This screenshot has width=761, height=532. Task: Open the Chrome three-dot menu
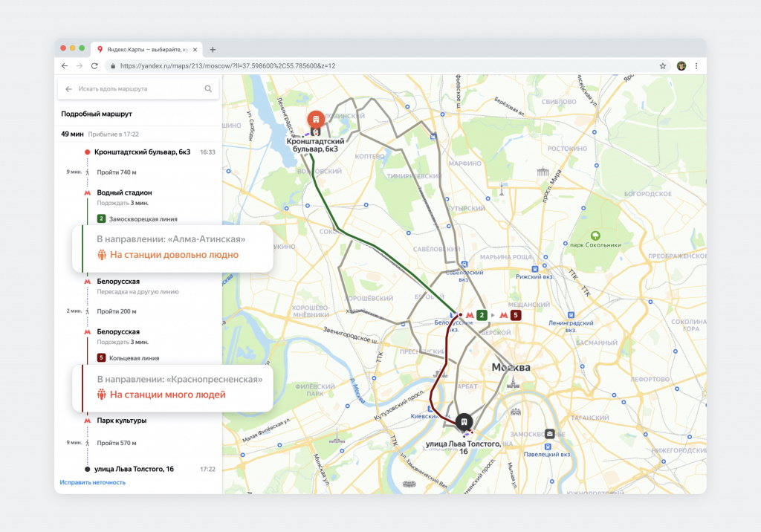coord(696,65)
